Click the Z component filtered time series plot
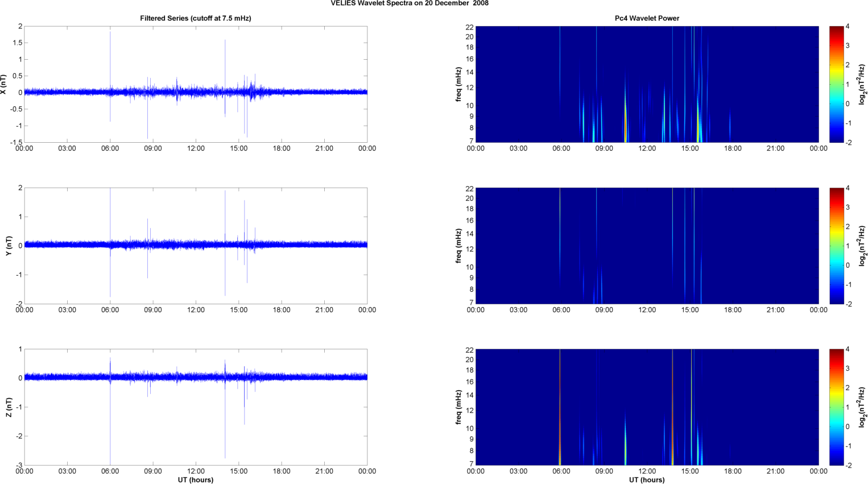 [x=195, y=407]
